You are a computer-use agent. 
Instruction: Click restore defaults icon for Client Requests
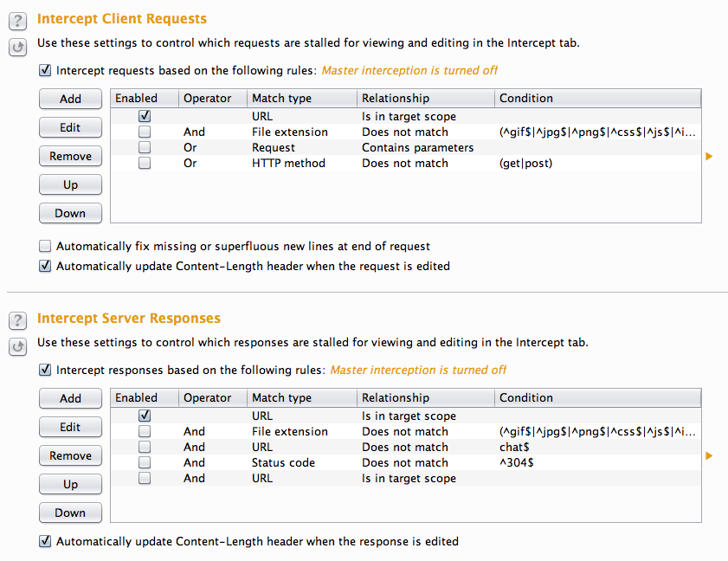click(x=17, y=47)
